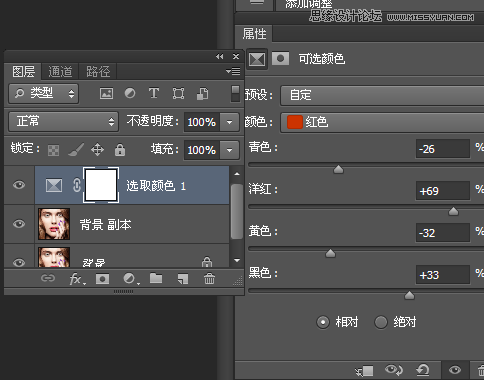Lock all padlock icon

click(x=120, y=150)
